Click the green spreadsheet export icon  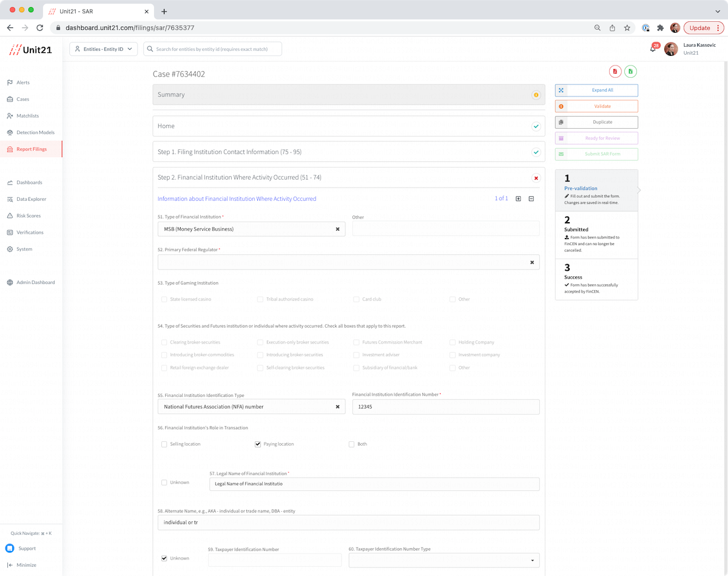pyautogui.click(x=630, y=72)
